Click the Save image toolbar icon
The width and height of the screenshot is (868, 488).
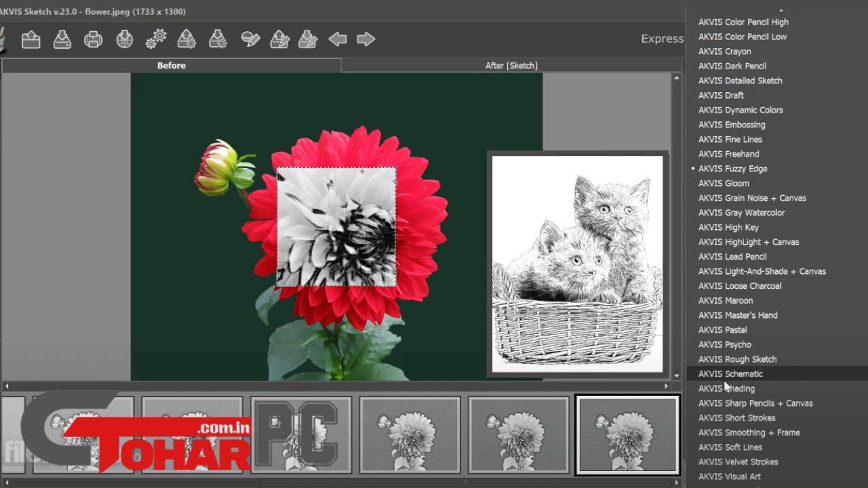coord(62,39)
